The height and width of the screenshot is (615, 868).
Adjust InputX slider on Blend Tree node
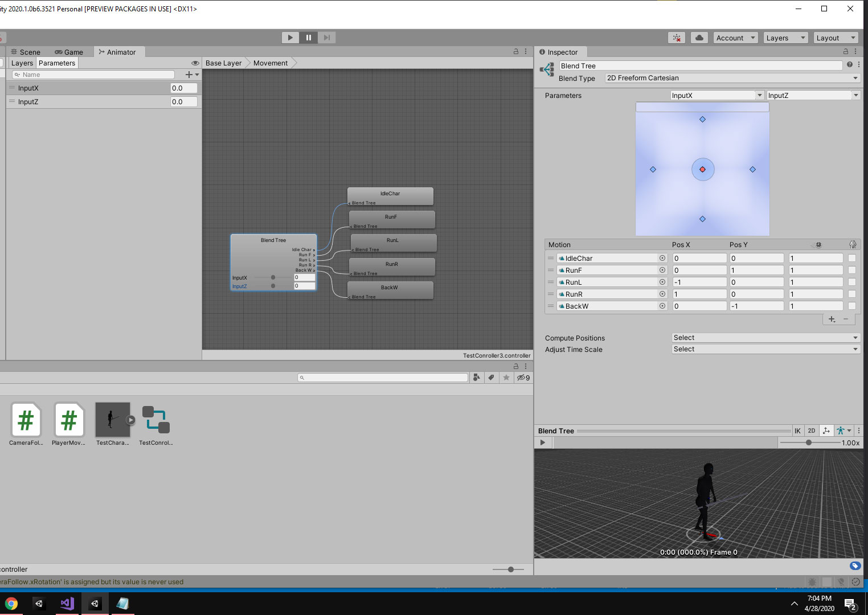pyautogui.click(x=273, y=277)
